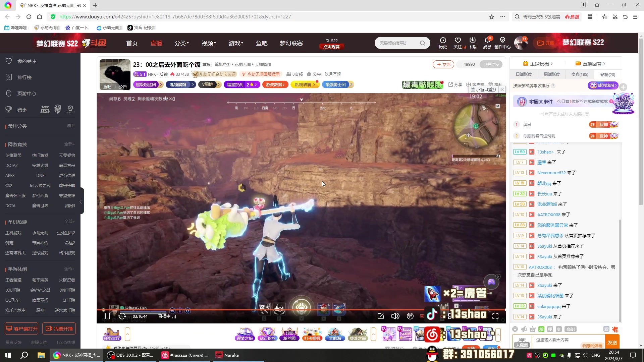Open the 钻石粉丝 diamond fan icon
The image size is (644, 362).
[x=267, y=334]
